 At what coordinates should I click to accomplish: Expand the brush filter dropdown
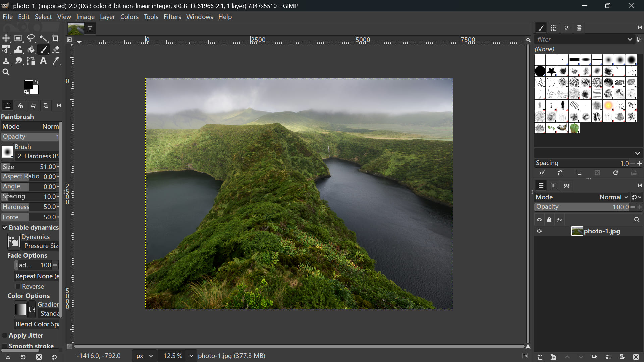pos(630,39)
